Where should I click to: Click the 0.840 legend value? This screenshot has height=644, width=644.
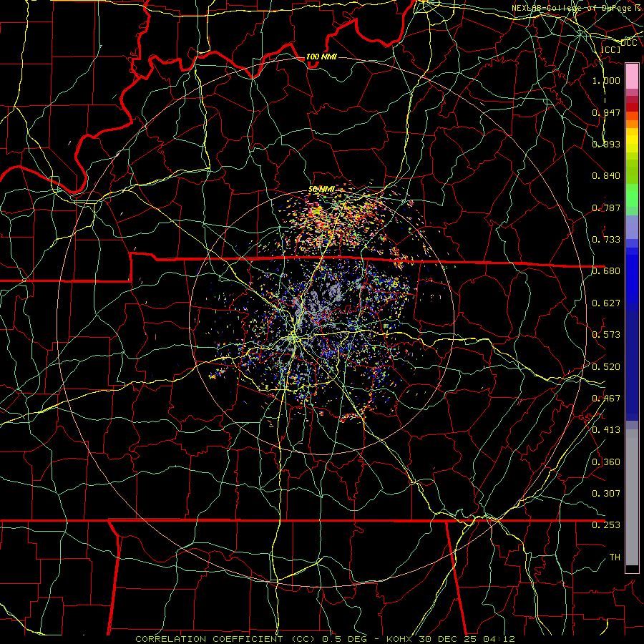[606, 176]
